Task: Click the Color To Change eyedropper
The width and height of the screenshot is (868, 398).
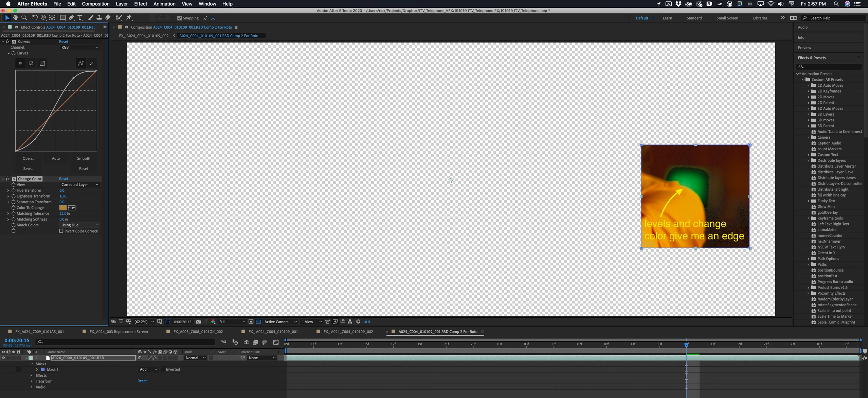Action: pyautogui.click(x=72, y=208)
